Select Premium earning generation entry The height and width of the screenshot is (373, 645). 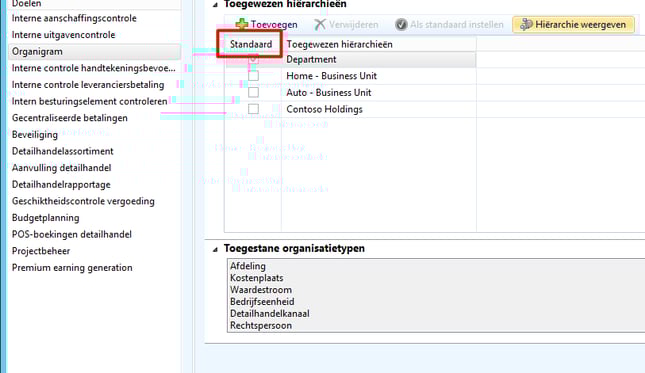click(x=72, y=268)
